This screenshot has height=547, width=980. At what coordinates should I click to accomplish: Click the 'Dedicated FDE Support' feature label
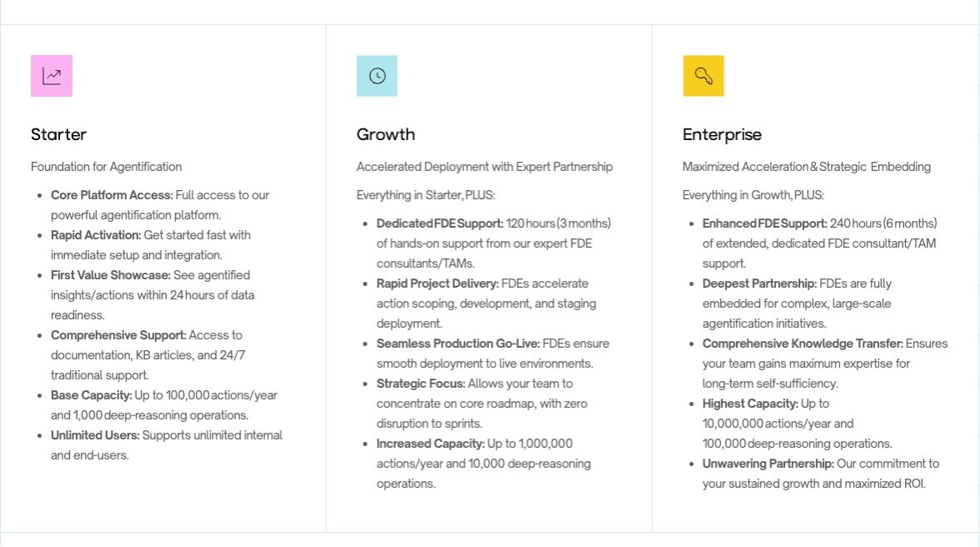440,223
